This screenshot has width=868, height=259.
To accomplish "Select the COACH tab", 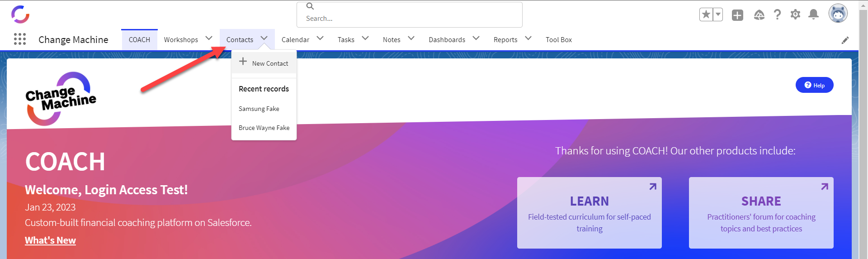I will tap(139, 40).
